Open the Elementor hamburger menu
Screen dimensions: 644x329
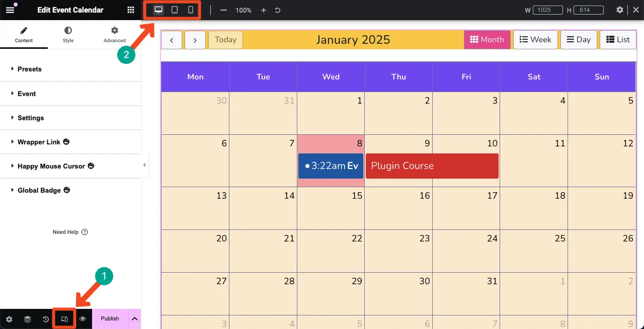click(x=10, y=10)
